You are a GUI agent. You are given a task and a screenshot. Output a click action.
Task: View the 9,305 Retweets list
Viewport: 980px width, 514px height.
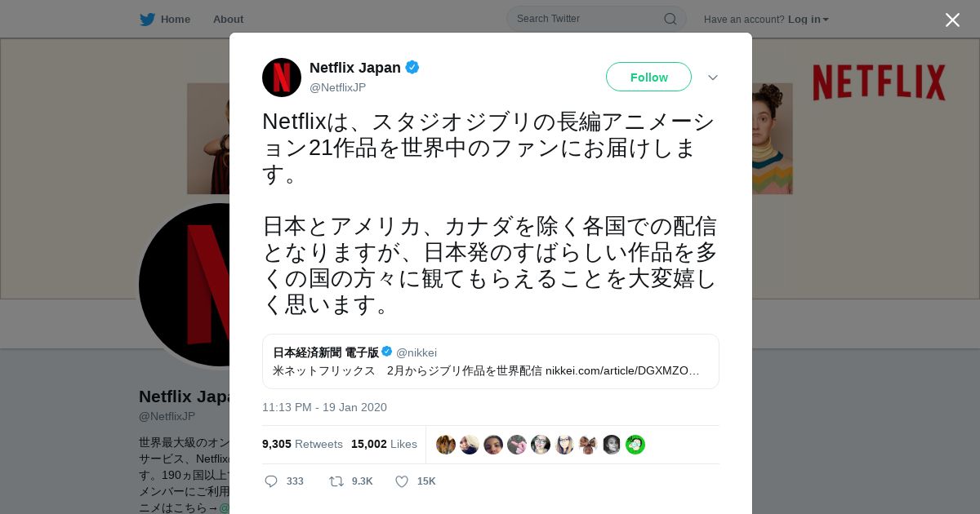click(302, 444)
